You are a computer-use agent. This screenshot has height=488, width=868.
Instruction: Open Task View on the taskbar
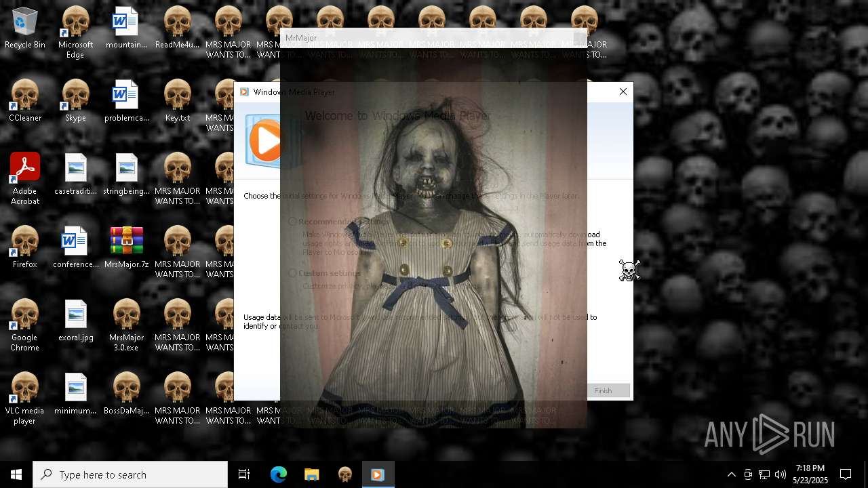pyautogui.click(x=244, y=474)
